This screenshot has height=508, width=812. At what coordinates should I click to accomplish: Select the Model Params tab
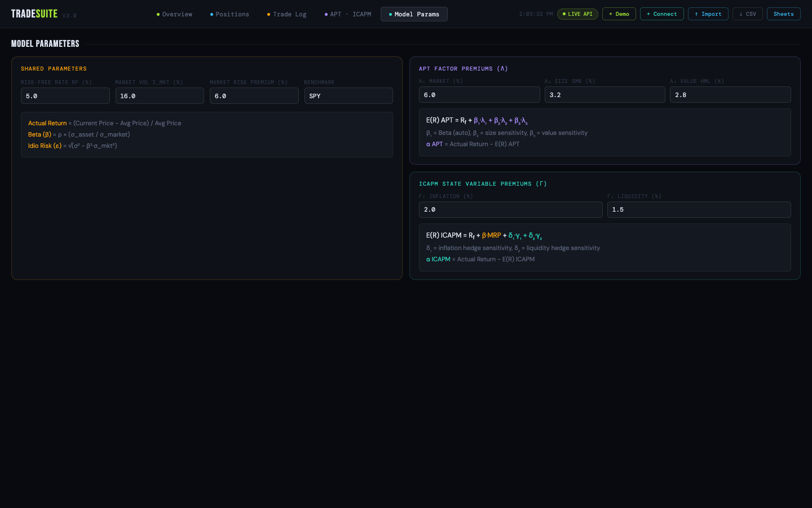pos(414,14)
